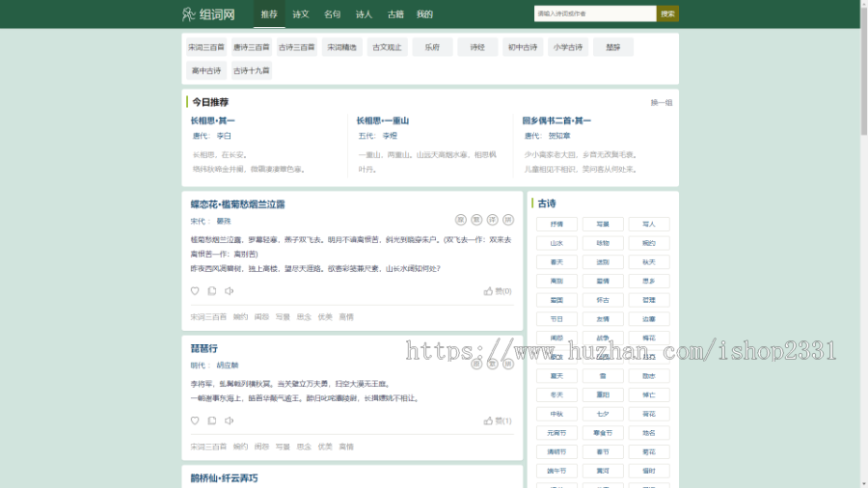Choose 思乡 category in 古诗 sidebar
Image resolution: width=868 pixels, height=488 pixels.
coord(649,281)
